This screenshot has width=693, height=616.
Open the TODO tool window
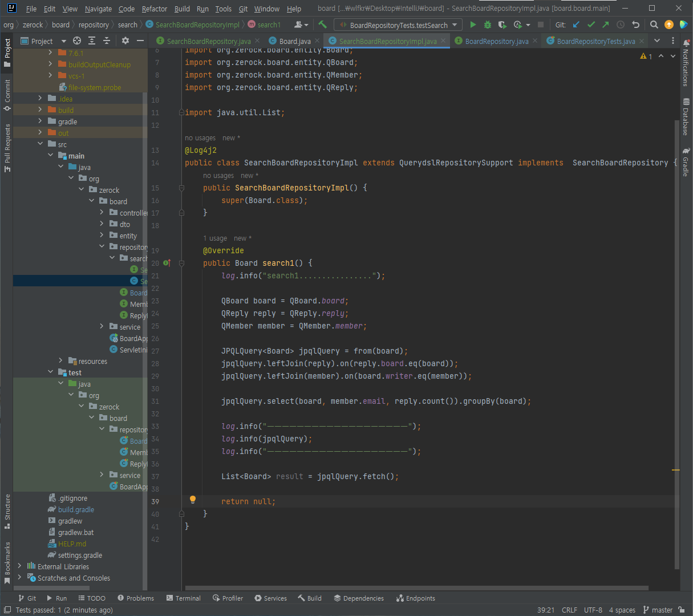pos(92,598)
